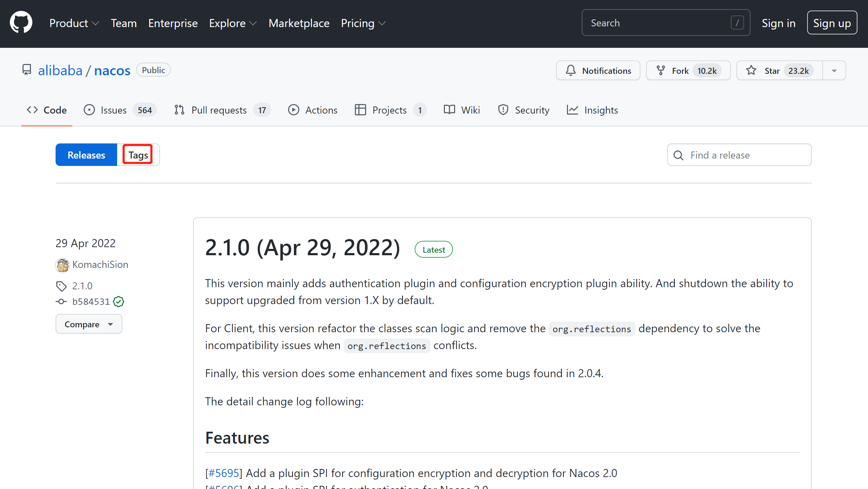This screenshot has height=489, width=868.
Task: Expand the Explore dropdown menu
Action: pyautogui.click(x=233, y=23)
